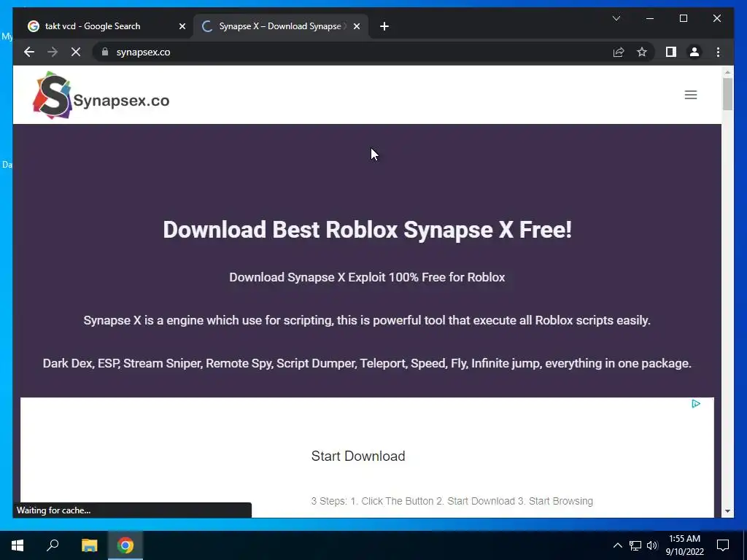
Task: Click the page scrollbar down arrow
Action: coord(727,511)
